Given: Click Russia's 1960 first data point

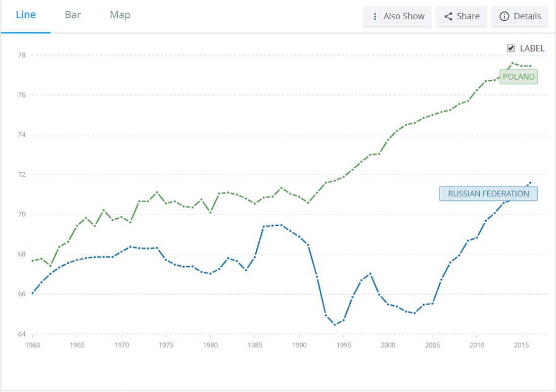Looking at the screenshot, I should tap(33, 293).
